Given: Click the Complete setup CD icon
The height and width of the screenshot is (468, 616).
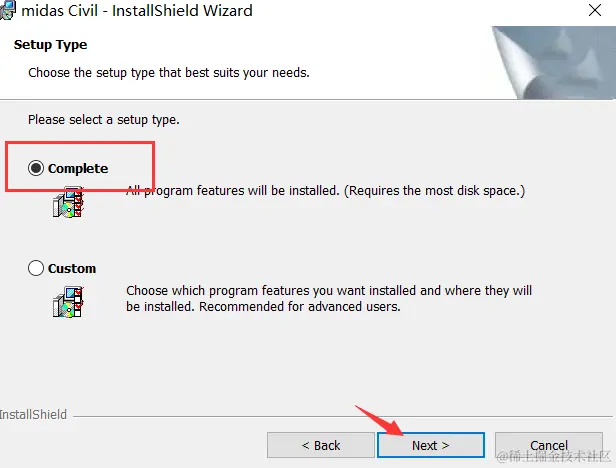Looking at the screenshot, I should [68, 202].
